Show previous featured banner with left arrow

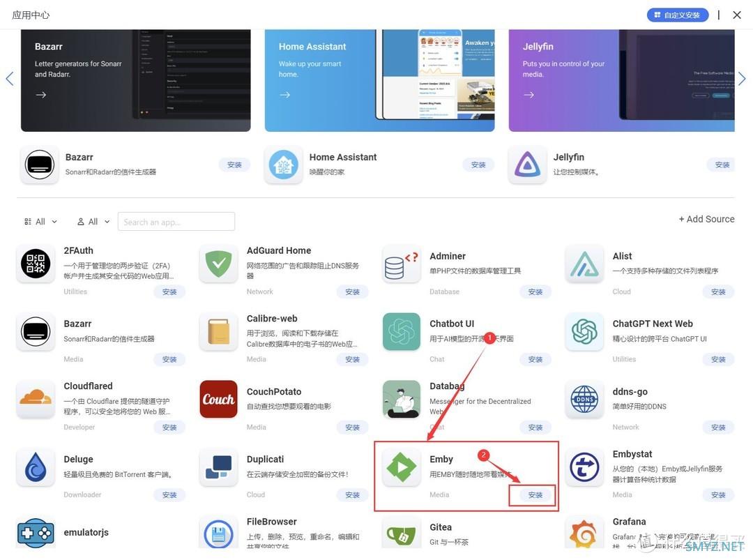click(x=10, y=78)
